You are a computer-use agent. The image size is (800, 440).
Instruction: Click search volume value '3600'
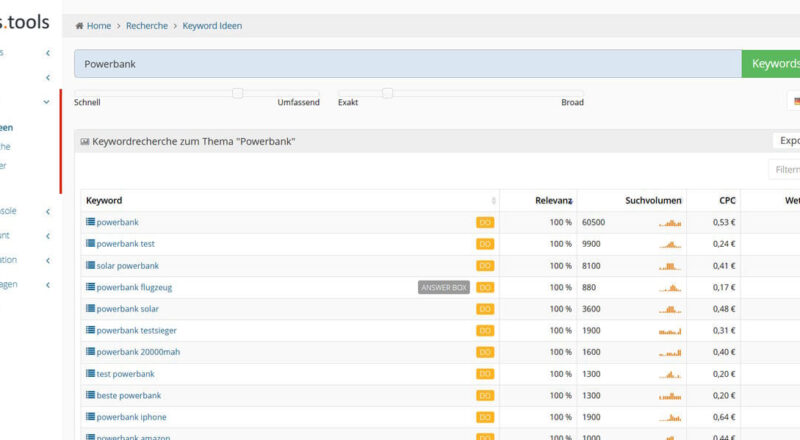point(591,309)
